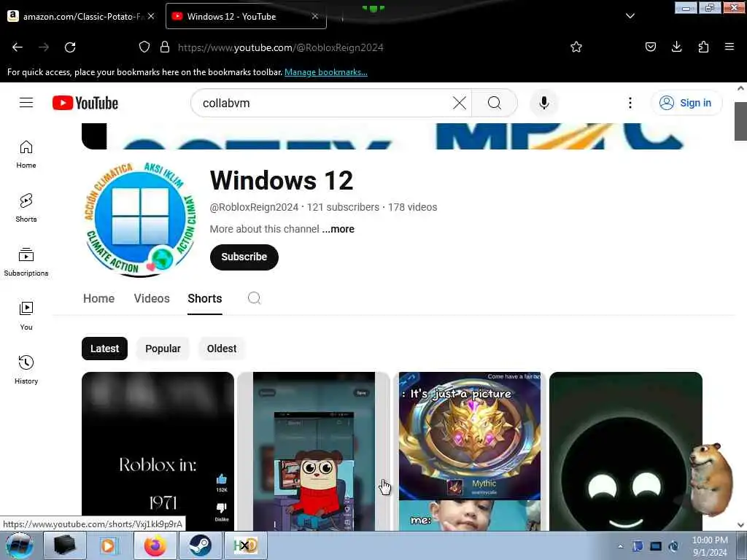Open the You sidebar entry
The height and width of the screenshot is (560, 747).
26,316
